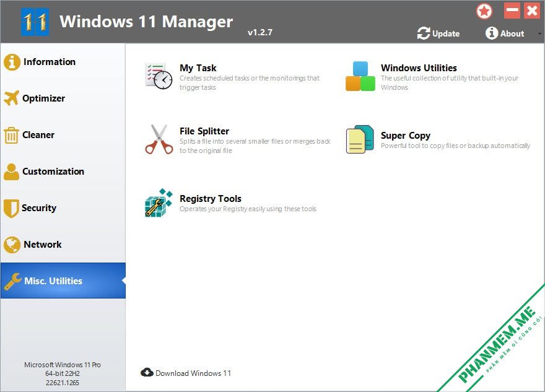Switch to the Information tab
Screen dimensions: 545x392
click(63, 62)
